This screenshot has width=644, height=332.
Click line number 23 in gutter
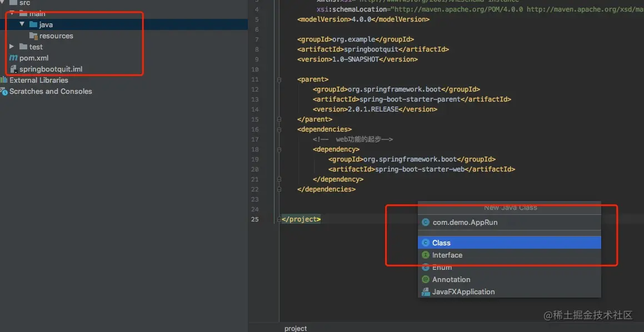[x=254, y=199]
